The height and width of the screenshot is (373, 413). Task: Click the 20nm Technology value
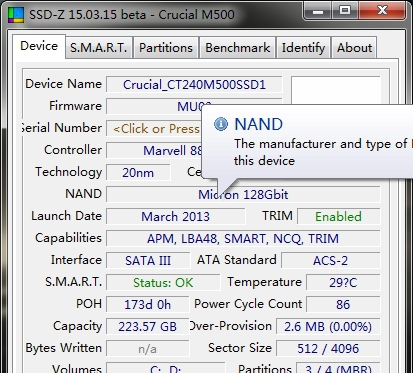(138, 173)
